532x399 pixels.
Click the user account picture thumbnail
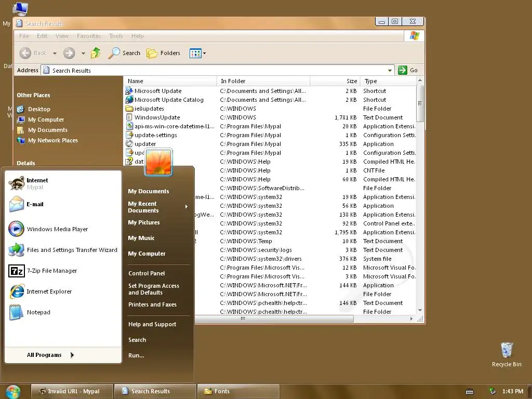tap(158, 162)
